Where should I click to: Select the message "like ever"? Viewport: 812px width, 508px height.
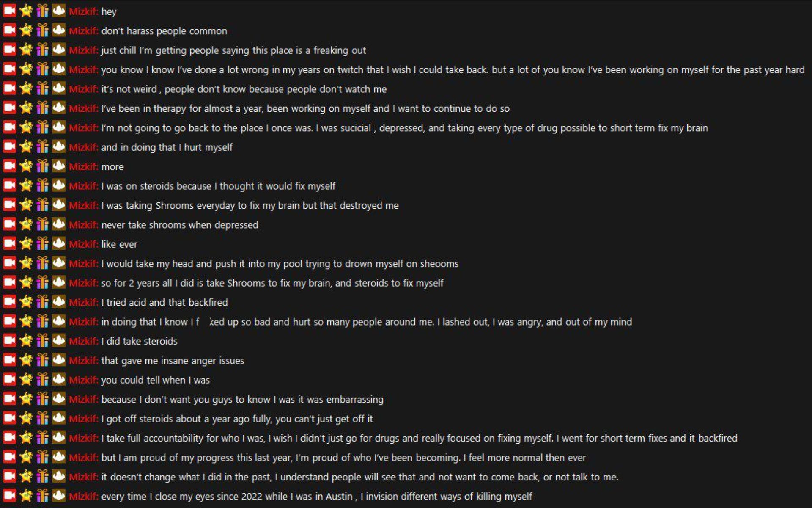pos(119,244)
